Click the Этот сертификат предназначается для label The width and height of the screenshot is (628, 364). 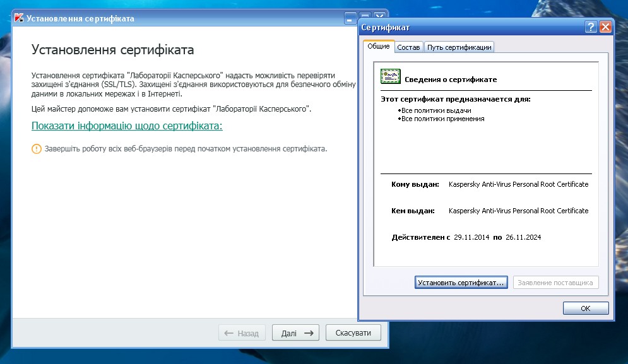[456, 99]
